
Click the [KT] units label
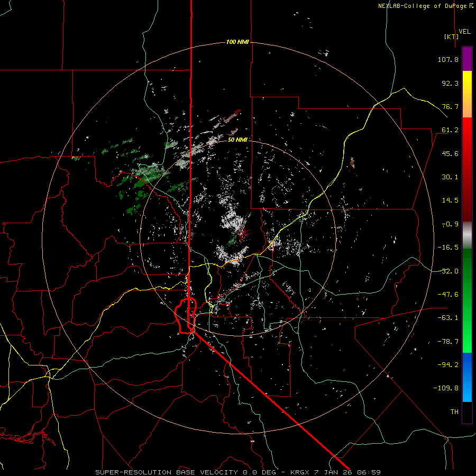click(x=452, y=36)
